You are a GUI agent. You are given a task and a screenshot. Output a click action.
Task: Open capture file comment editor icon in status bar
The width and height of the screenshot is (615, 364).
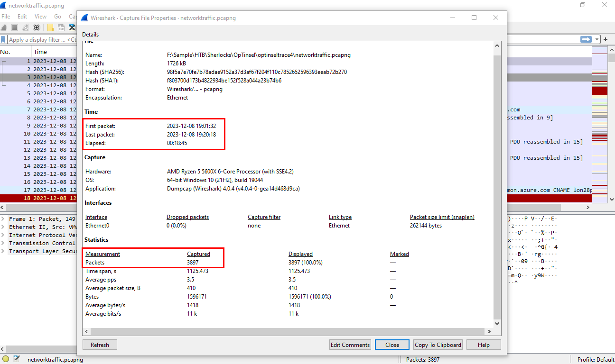[17, 359]
